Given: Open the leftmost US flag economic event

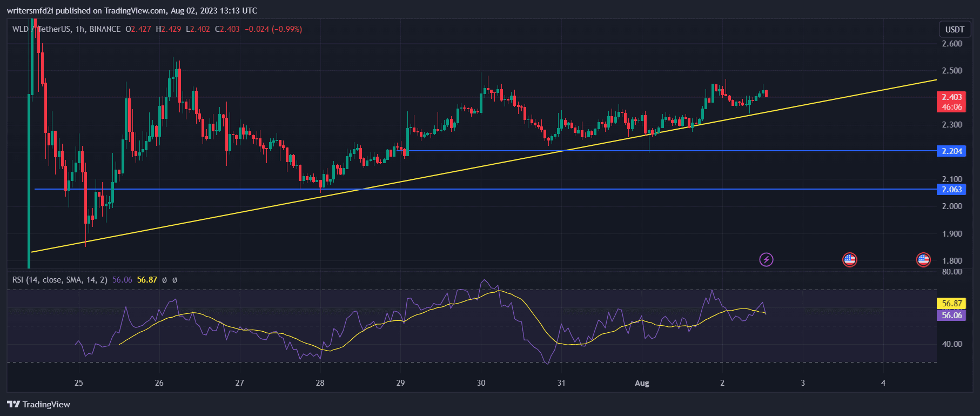Looking at the screenshot, I should pyautogui.click(x=850, y=260).
